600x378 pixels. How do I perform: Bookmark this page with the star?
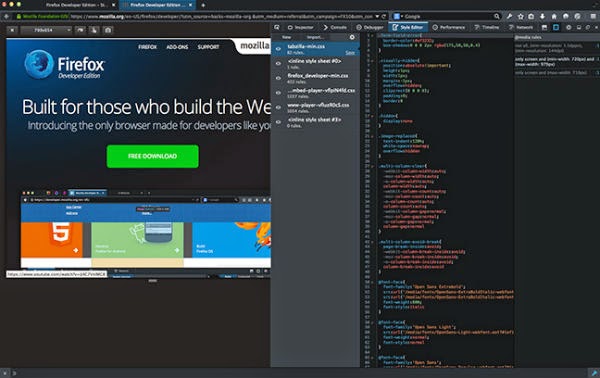[x=520, y=16]
